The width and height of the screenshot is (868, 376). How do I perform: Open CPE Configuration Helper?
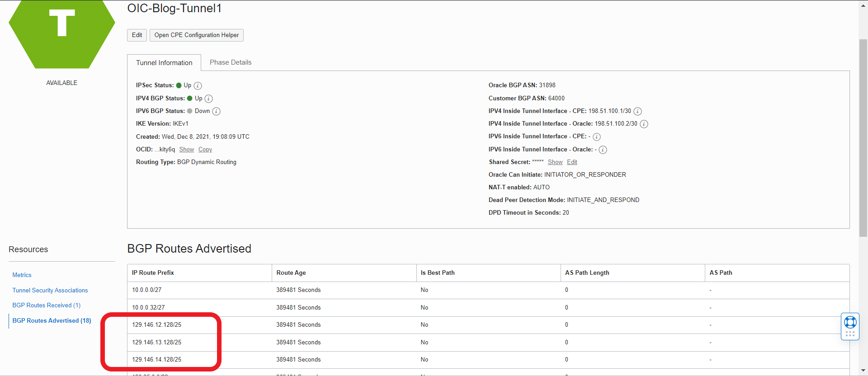[x=197, y=35]
